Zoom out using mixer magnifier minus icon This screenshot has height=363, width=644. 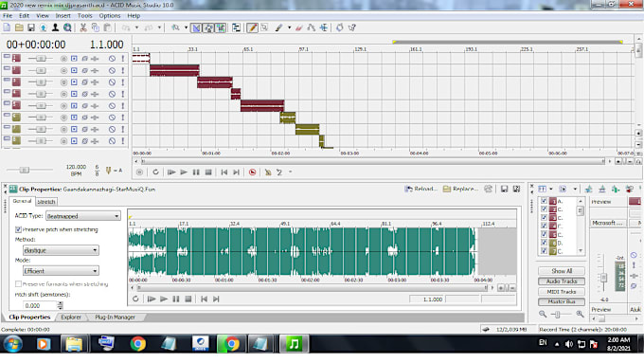[x=543, y=314]
